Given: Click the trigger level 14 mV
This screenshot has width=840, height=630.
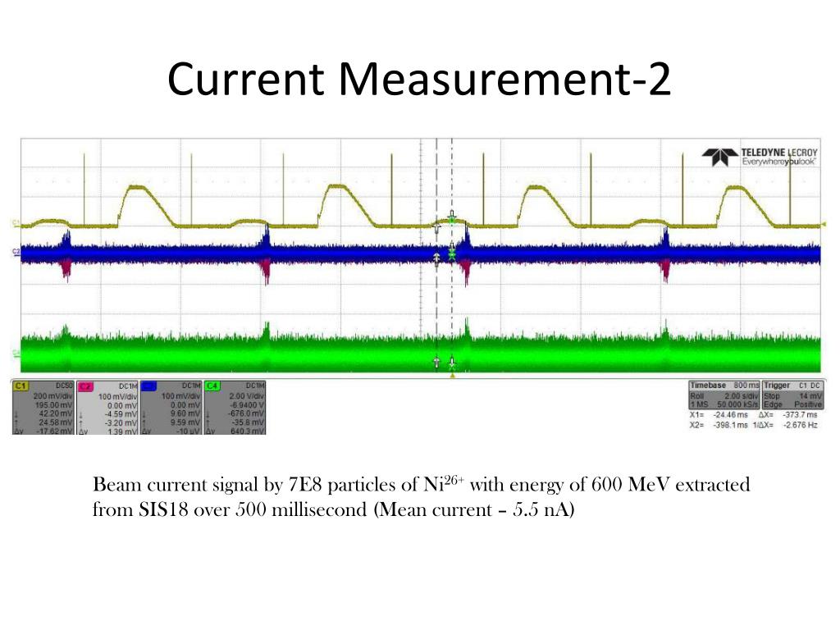Looking at the screenshot, I should click(x=810, y=396).
